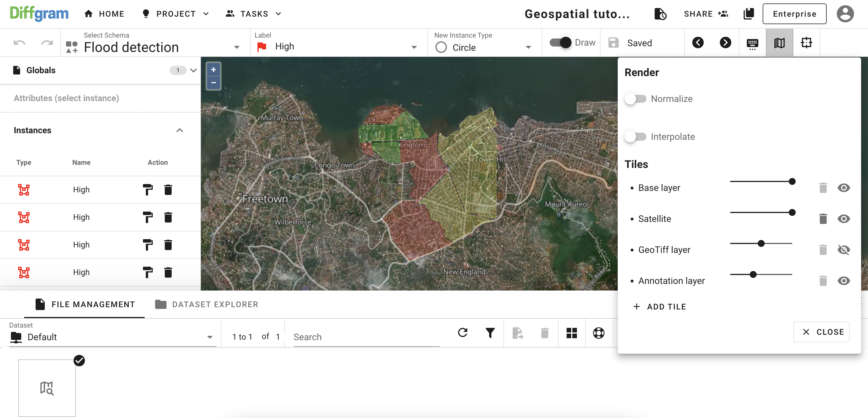Collapse the Instances section
Viewport: 868px width, 418px height.
[x=180, y=130]
